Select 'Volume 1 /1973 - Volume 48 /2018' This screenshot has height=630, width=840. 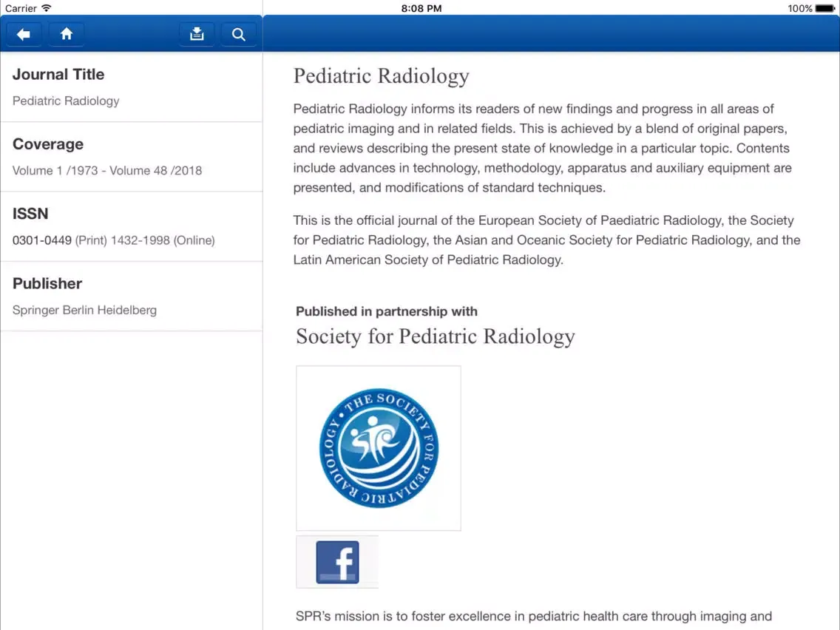pyautogui.click(x=107, y=170)
